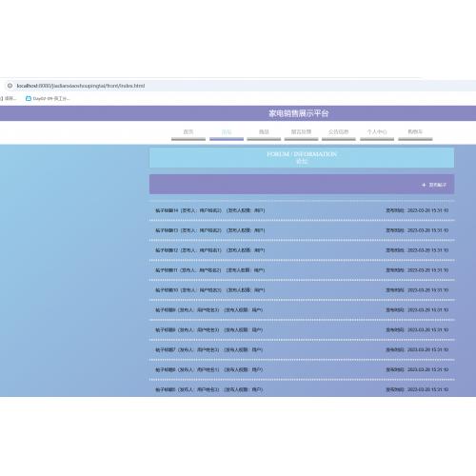Screen dimensions: 476x476
Task: Open forum post 帖子标题7
Action: 302,349
